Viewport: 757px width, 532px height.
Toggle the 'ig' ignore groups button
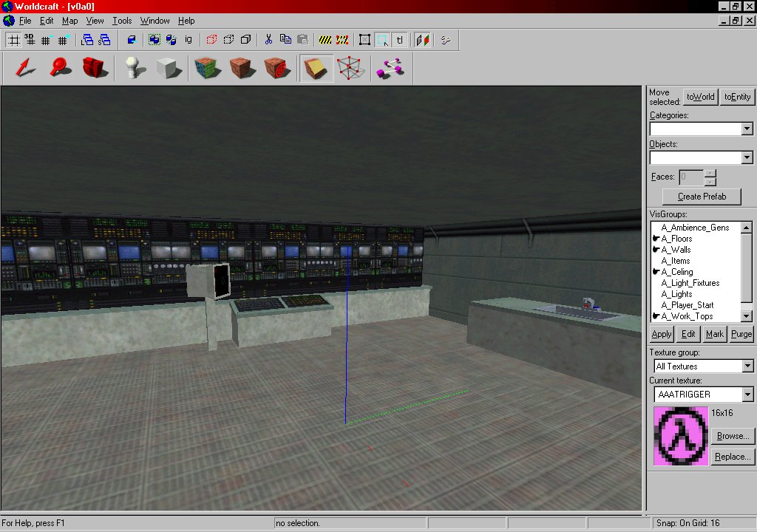click(x=189, y=40)
